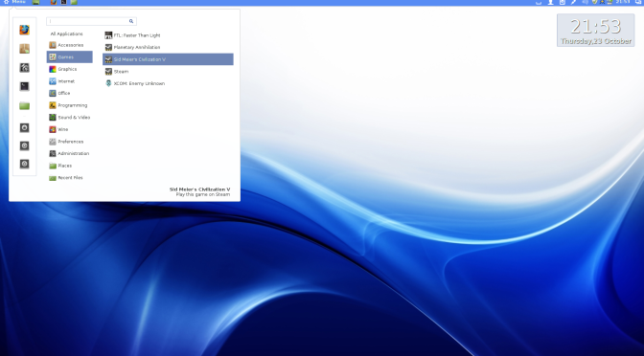This screenshot has width=644, height=356.
Task: Click the Sid Meier's Civilization V icon
Action: coord(108,59)
